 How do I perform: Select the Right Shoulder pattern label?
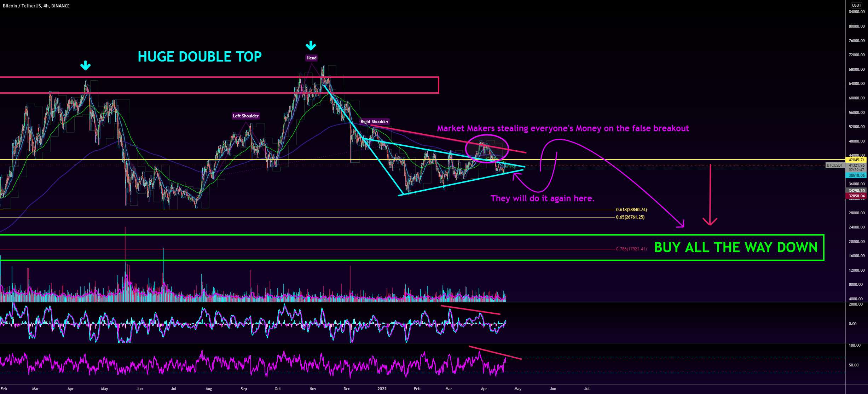click(x=374, y=121)
